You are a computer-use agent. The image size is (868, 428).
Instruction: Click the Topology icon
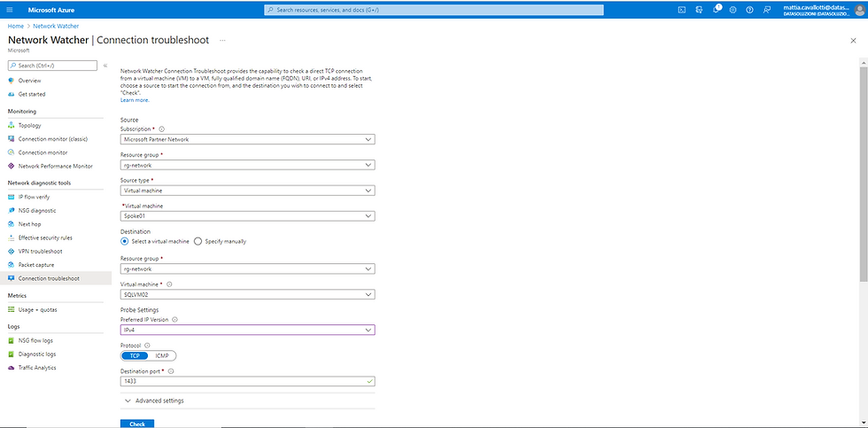point(11,126)
